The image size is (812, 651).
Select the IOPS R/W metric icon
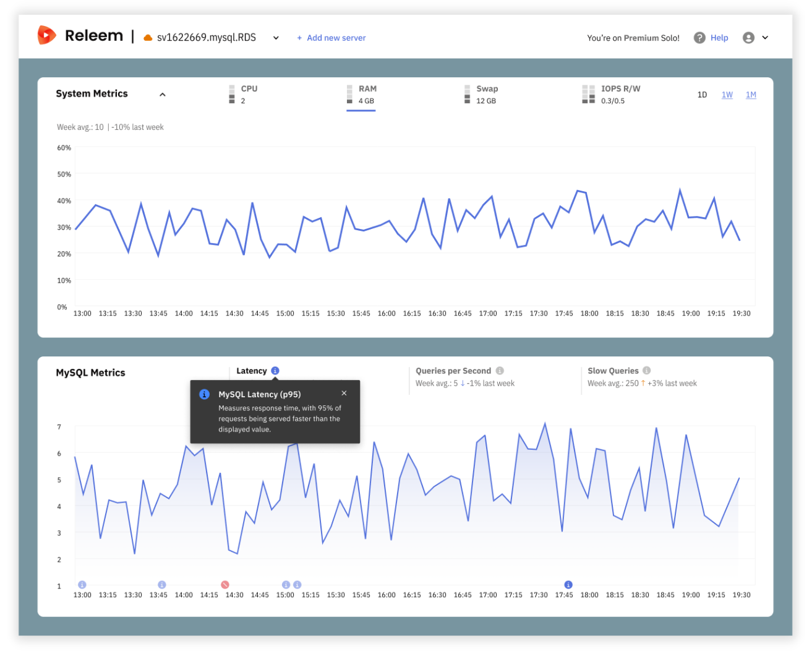[x=588, y=94]
